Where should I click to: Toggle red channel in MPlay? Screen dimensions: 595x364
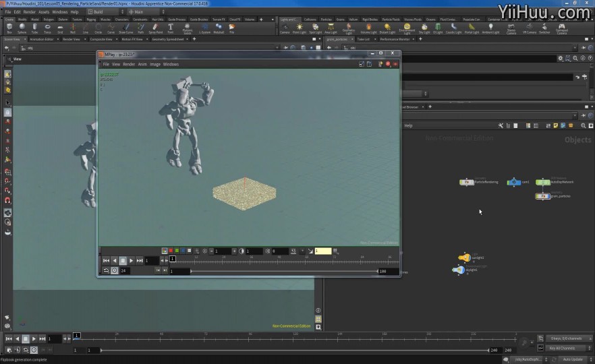click(x=171, y=251)
